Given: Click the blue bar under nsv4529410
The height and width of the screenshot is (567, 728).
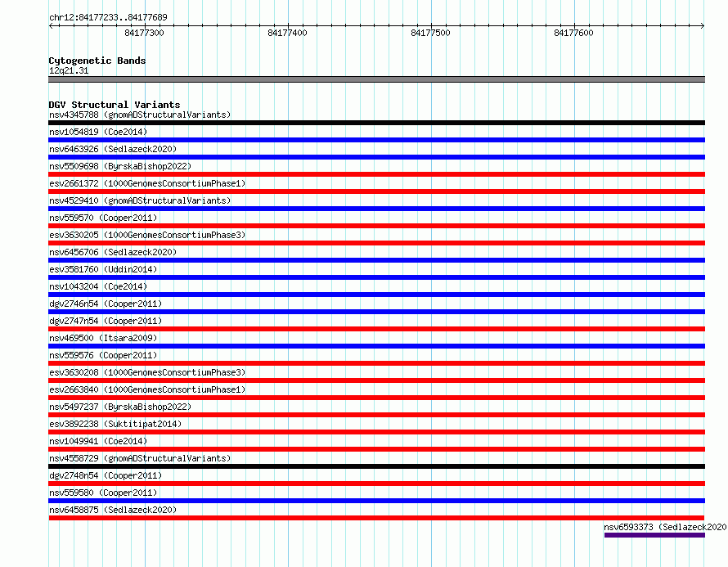Looking at the screenshot, I should click(x=376, y=209).
